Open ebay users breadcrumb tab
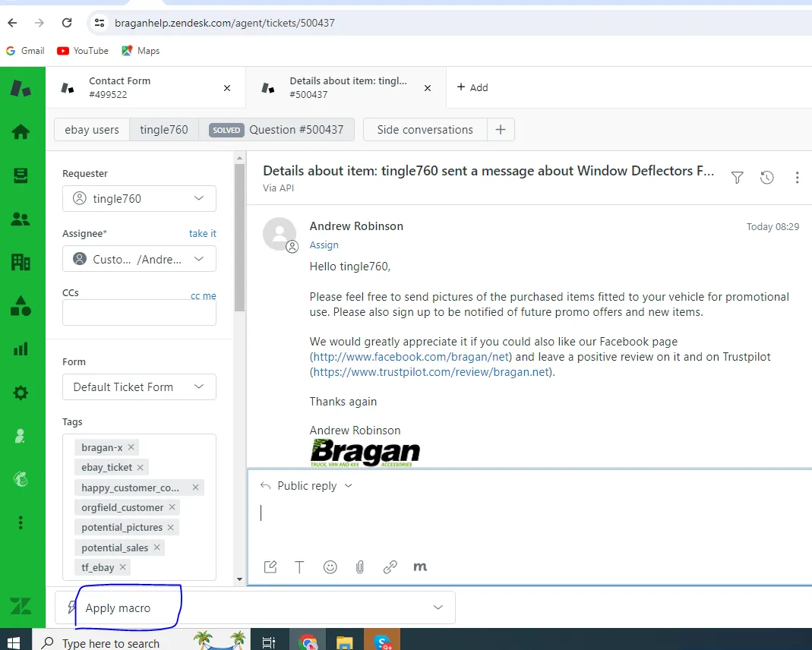The height and width of the screenshot is (650, 812). (92, 129)
